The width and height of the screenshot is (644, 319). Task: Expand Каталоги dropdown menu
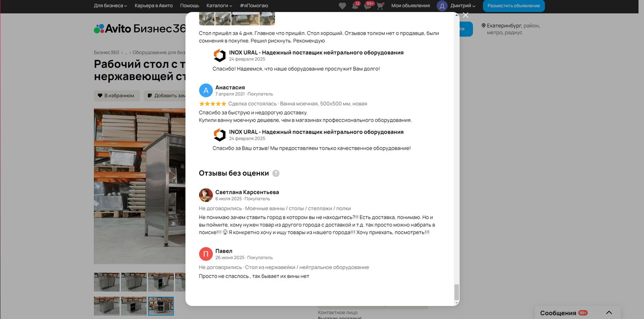point(219,6)
